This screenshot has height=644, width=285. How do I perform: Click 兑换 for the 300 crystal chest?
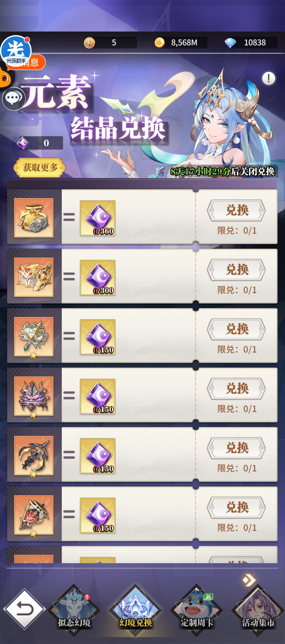236,270
